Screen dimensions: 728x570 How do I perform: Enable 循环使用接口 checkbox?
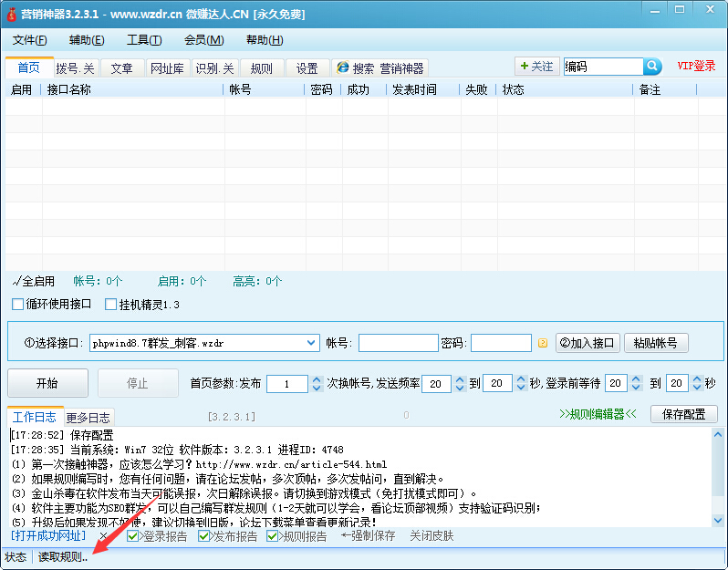pos(17,304)
